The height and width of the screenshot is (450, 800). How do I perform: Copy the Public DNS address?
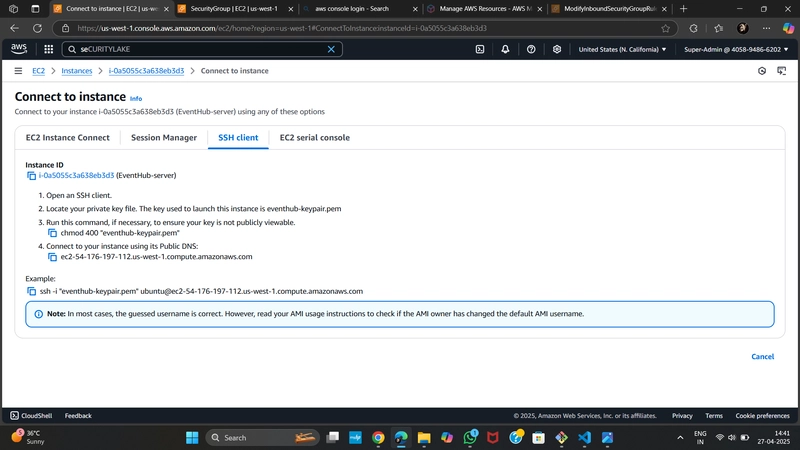[x=52, y=257]
